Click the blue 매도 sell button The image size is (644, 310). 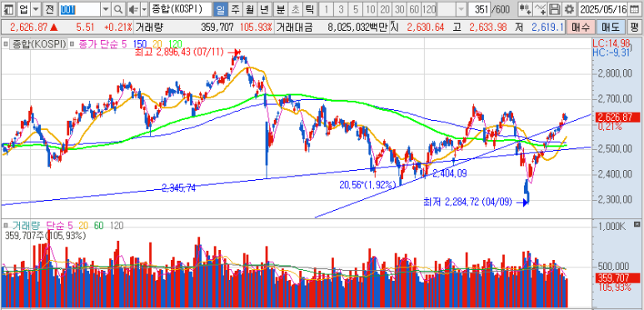(611, 27)
